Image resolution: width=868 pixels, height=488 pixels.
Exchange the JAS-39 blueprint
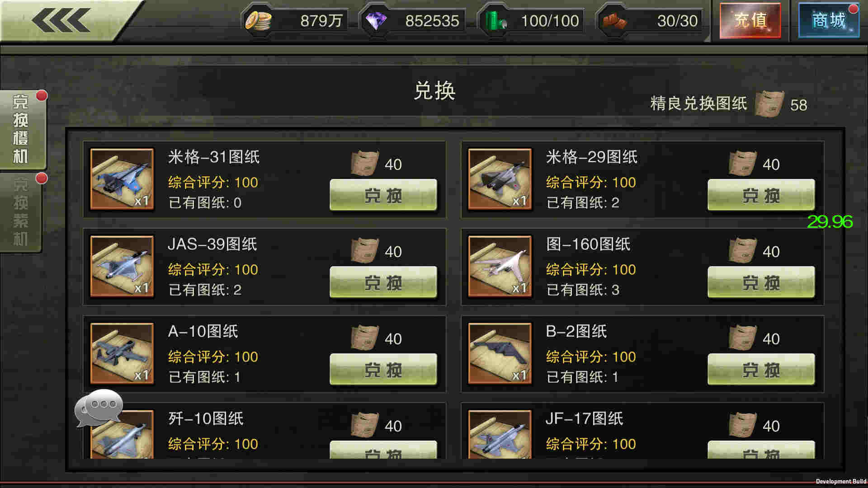tap(383, 282)
